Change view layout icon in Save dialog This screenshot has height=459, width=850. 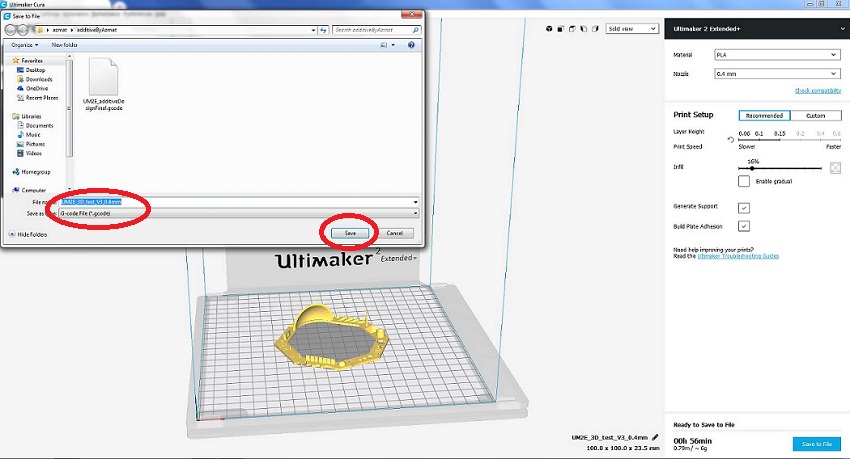point(384,45)
